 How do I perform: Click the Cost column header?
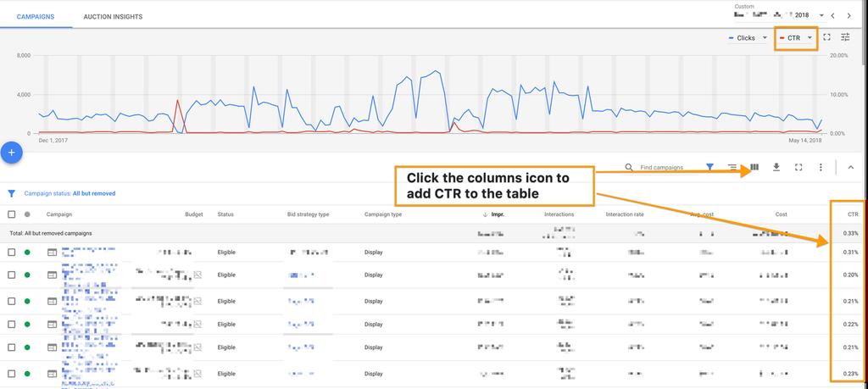click(781, 214)
